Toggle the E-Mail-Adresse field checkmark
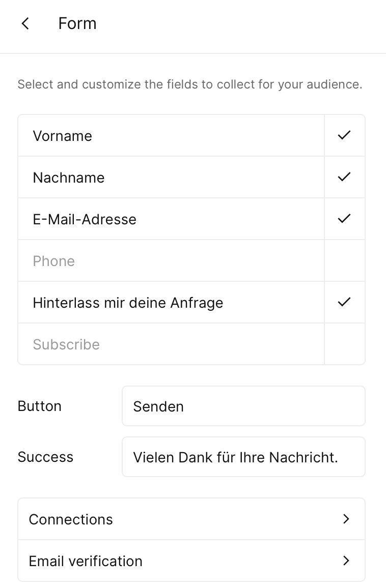The width and height of the screenshot is (386, 588). point(345,219)
